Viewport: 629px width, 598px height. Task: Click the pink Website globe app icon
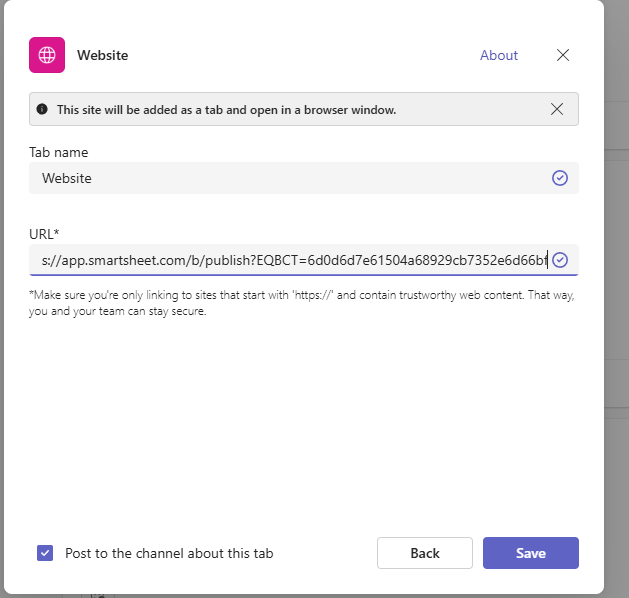47,55
